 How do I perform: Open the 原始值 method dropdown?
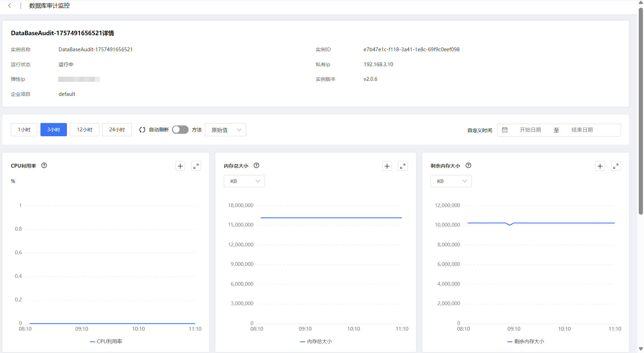tap(226, 130)
